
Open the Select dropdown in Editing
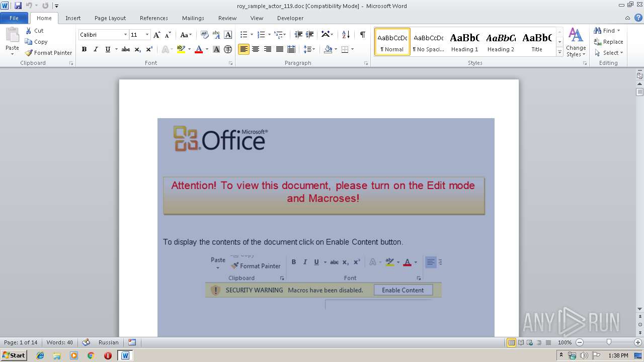pyautogui.click(x=608, y=53)
